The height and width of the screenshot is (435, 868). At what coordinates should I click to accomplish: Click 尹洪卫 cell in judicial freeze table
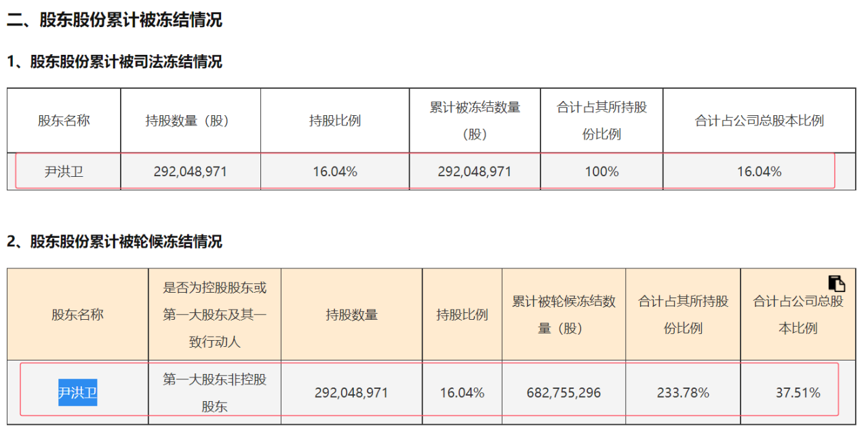pyautogui.click(x=64, y=171)
